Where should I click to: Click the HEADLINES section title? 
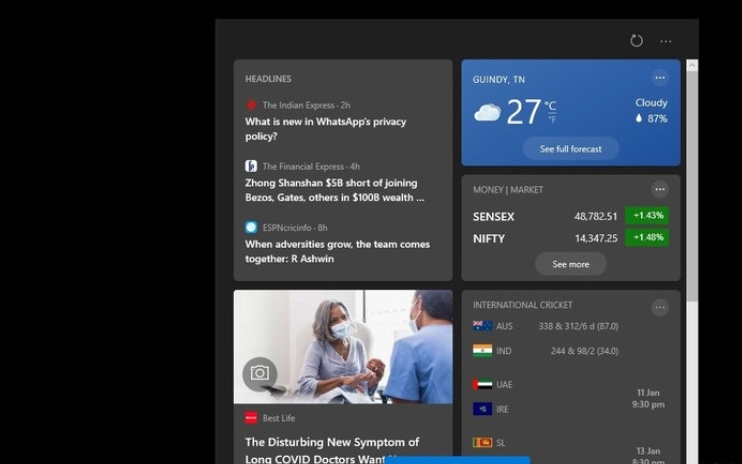pos(268,79)
